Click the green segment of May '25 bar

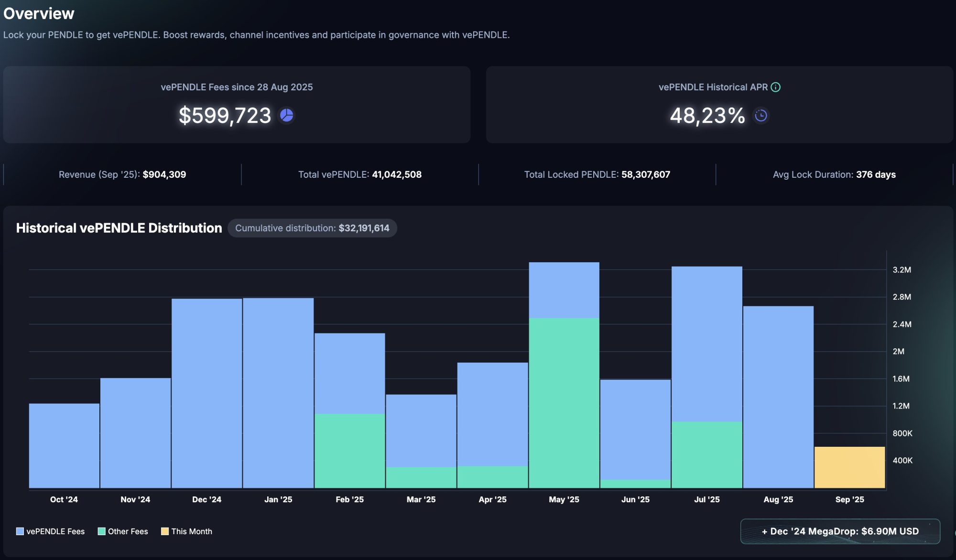point(564,402)
